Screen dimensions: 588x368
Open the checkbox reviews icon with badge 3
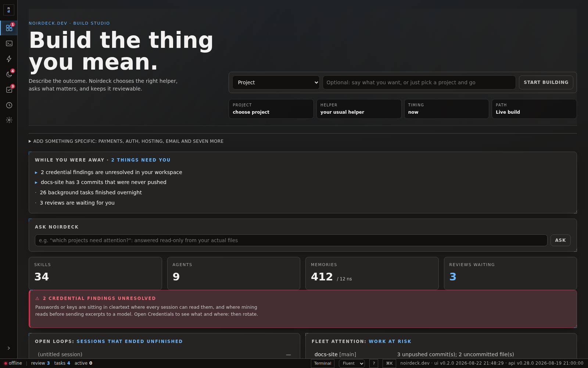[9, 90]
